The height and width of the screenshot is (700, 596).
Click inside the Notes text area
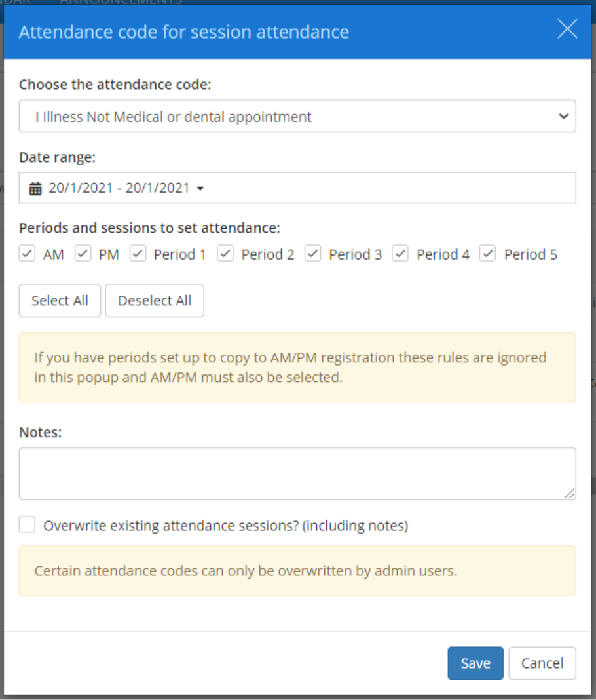coord(298,472)
